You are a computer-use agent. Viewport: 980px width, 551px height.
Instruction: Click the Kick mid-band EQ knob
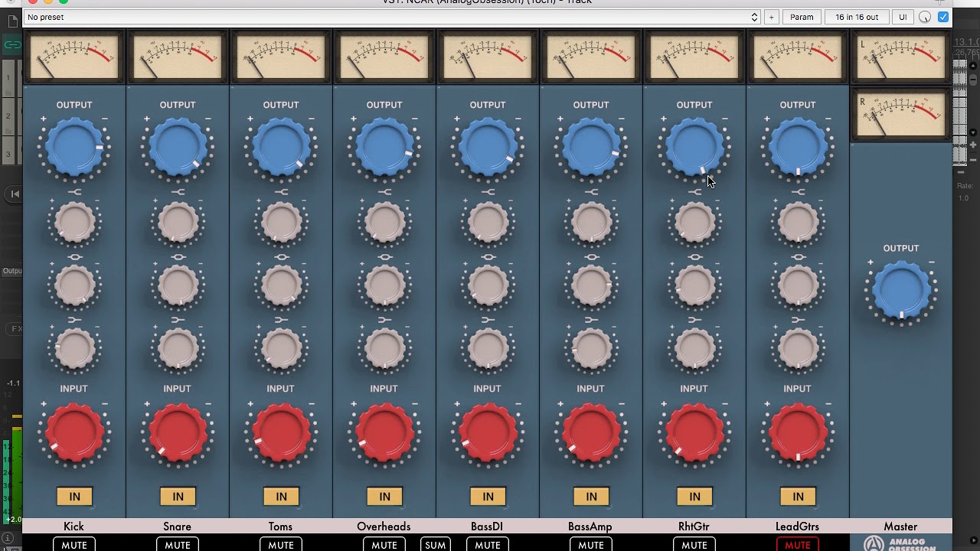click(74, 285)
